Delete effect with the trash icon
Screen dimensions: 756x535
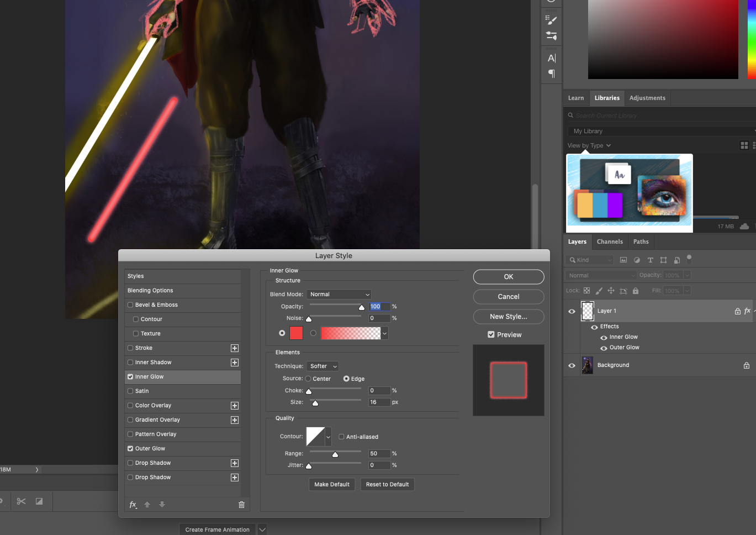(241, 505)
